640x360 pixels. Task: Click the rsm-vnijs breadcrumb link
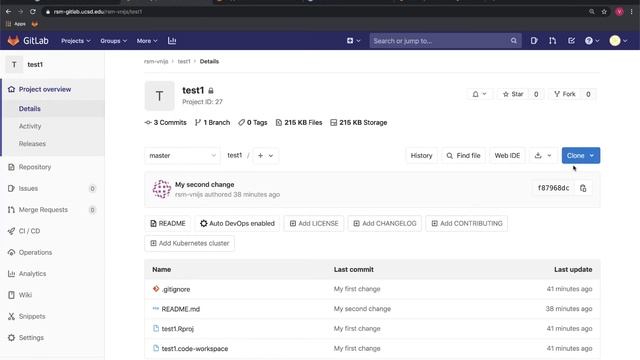(156, 61)
